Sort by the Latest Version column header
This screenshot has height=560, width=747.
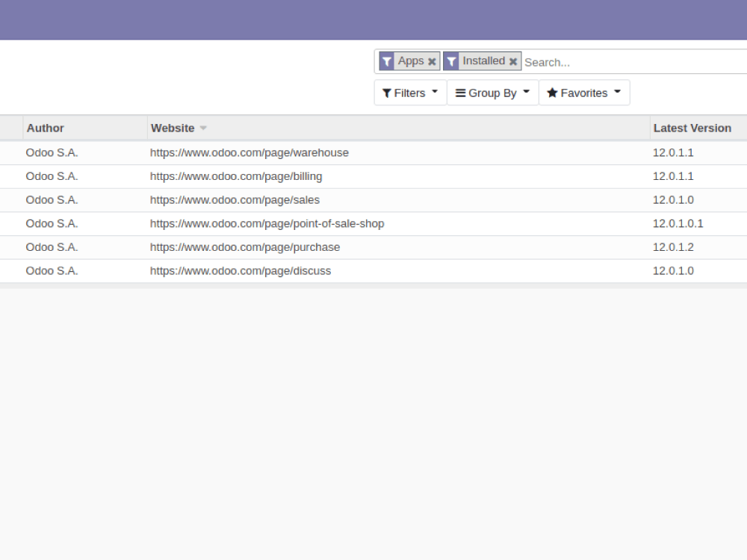pos(698,128)
